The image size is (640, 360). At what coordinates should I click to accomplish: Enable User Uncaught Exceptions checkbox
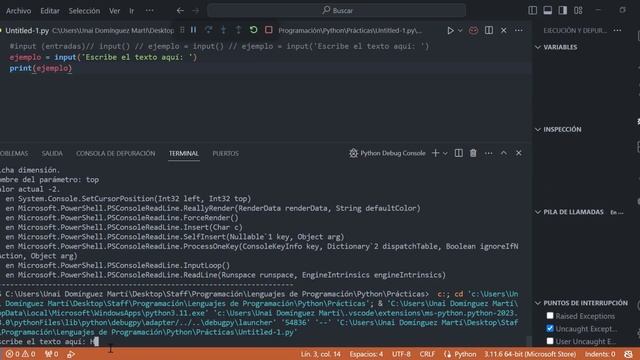(x=550, y=341)
